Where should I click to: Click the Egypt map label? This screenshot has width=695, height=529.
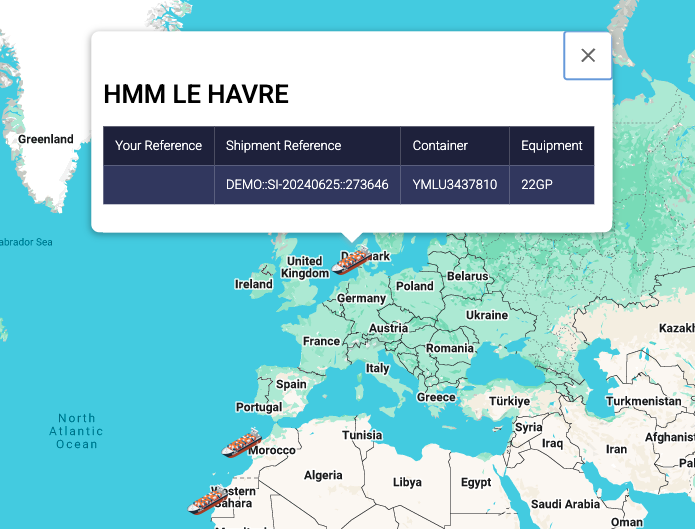pyautogui.click(x=476, y=482)
